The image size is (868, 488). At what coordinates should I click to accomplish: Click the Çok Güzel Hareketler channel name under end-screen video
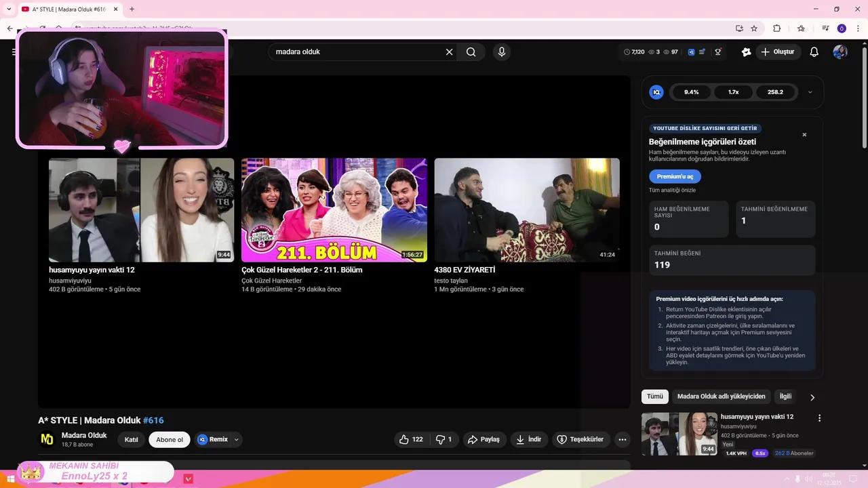point(271,281)
